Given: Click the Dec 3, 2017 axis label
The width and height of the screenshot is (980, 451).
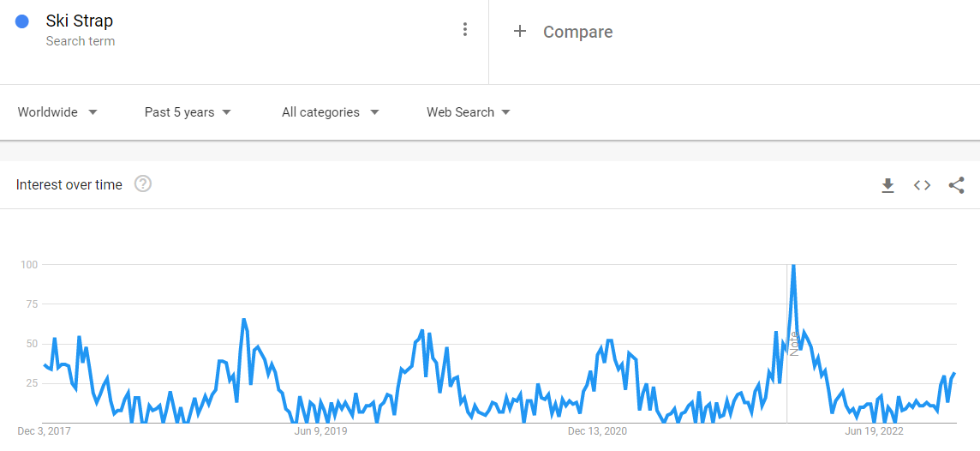Looking at the screenshot, I should coord(45,430).
